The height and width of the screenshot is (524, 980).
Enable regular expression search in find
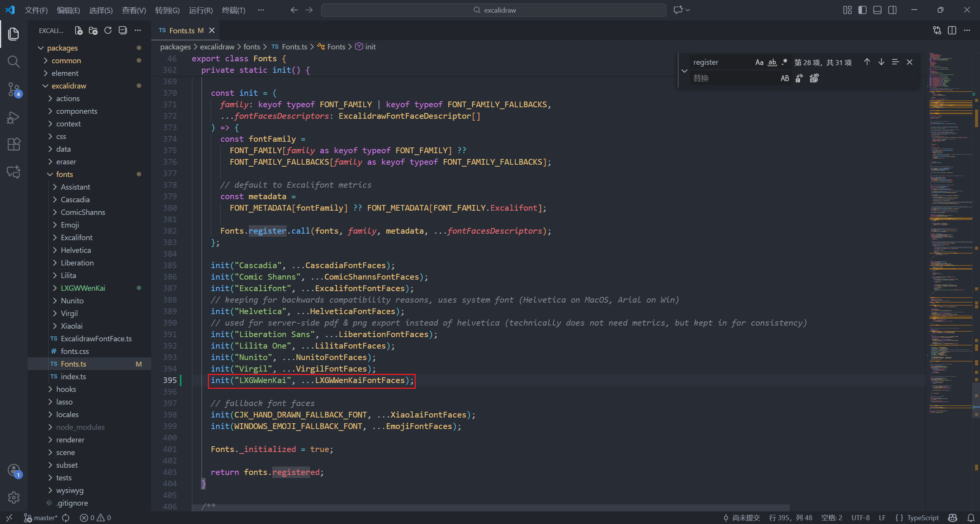point(784,62)
